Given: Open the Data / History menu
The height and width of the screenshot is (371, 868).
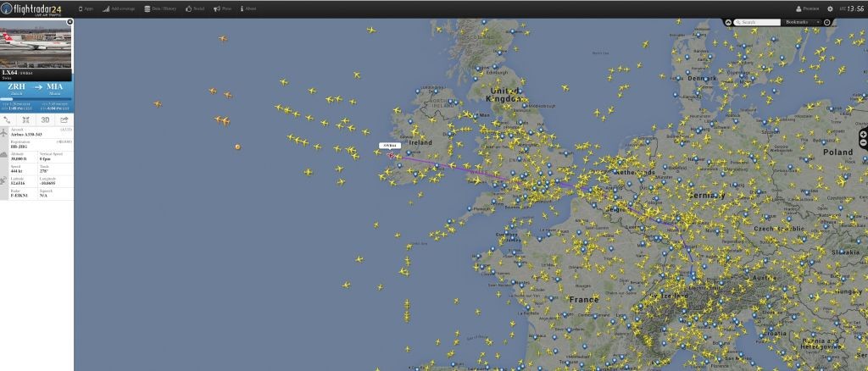Looking at the screenshot, I should click(x=160, y=8).
